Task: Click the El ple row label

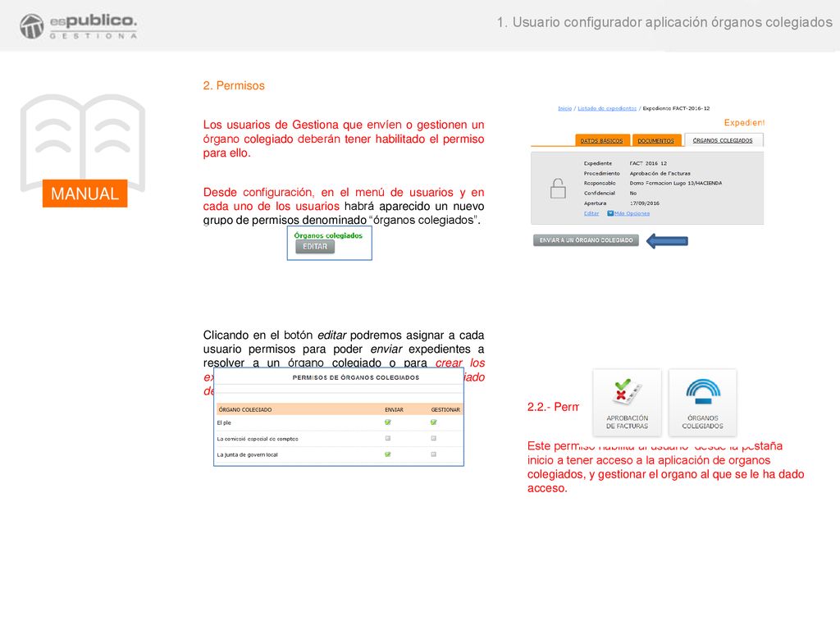Action: coord(224,422)
